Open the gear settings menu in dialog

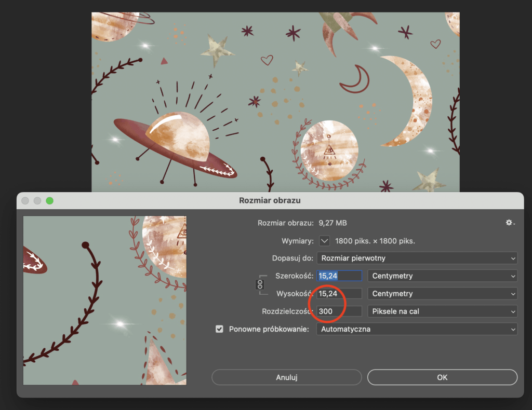click(510, 223)
